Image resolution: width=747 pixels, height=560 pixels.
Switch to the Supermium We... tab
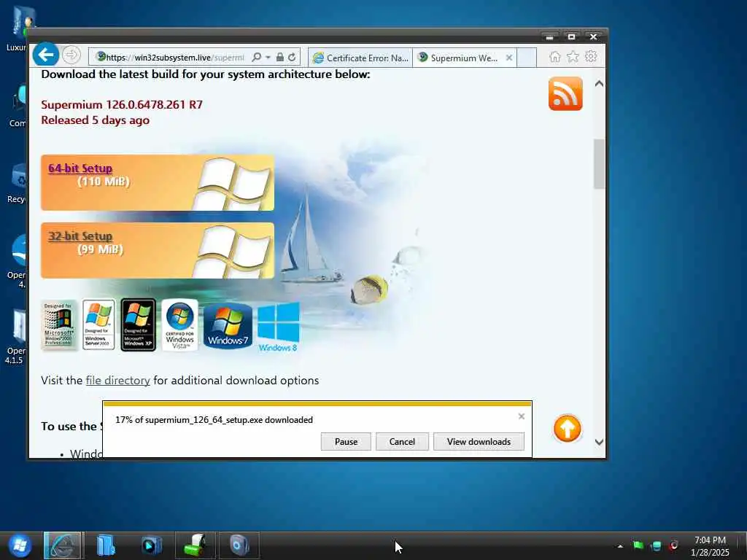(459, 58)
